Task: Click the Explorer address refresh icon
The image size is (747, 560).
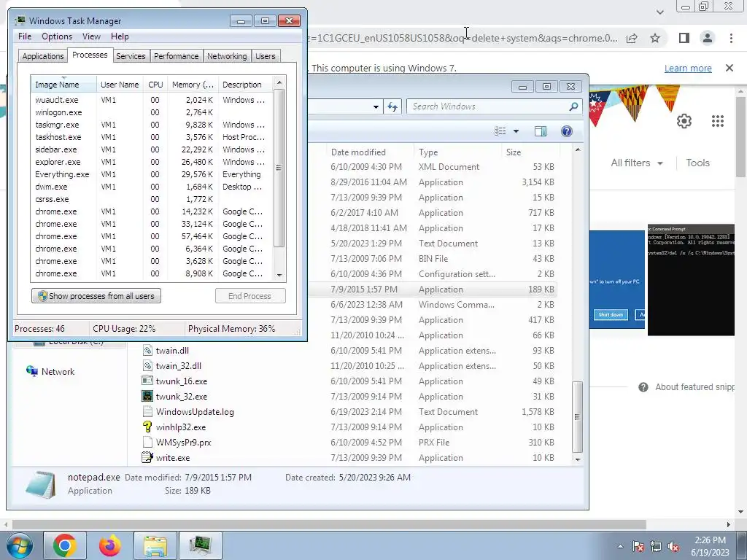Action: (x=392, y=106)
